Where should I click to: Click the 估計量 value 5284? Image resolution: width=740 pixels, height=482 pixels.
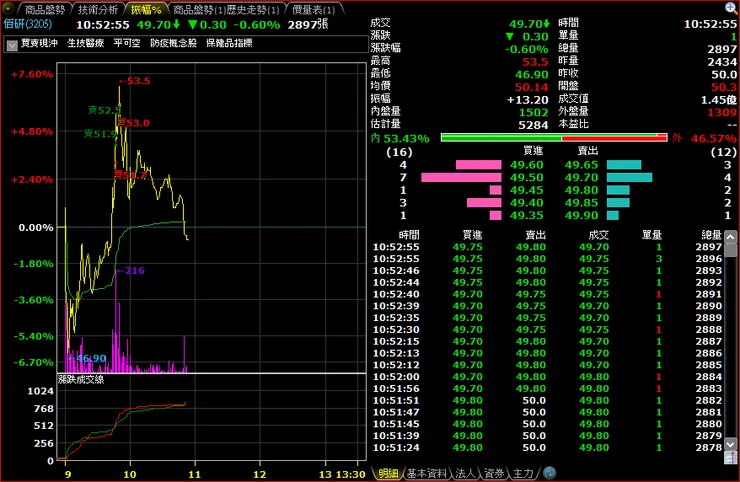click(x=534, y=125)
